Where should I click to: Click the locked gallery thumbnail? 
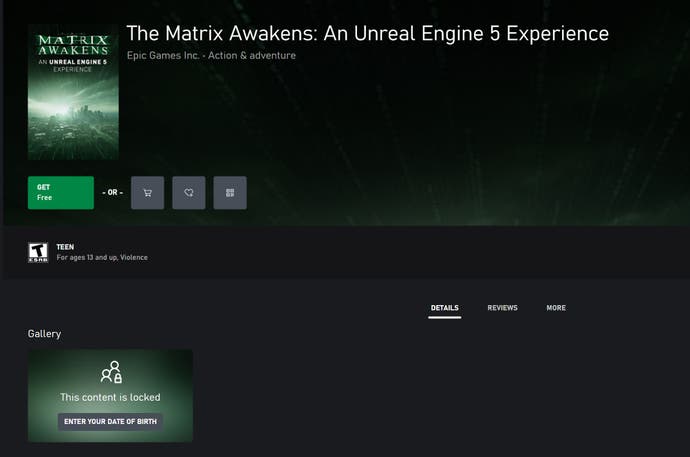[110, 396]
